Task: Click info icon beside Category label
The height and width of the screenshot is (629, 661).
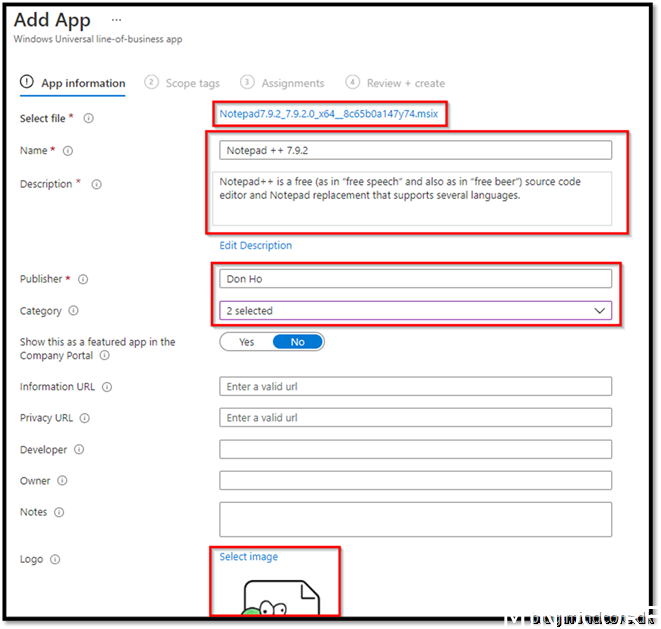Action: coord(74,311)
